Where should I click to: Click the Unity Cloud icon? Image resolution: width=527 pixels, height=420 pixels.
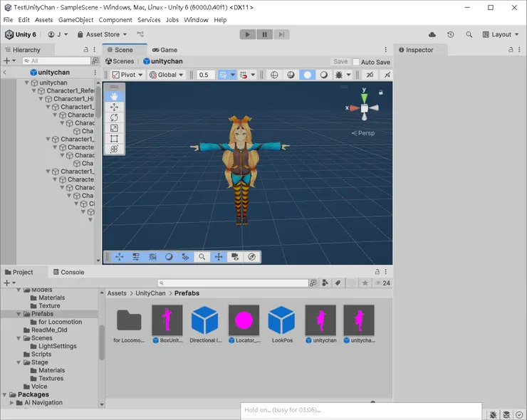(432, 34)
